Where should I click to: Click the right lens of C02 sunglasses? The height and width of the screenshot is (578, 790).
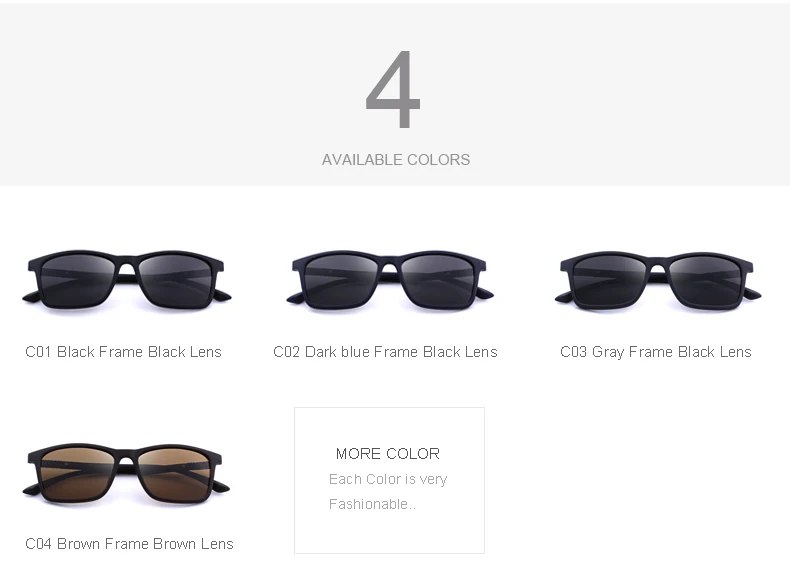pos(437,281)
